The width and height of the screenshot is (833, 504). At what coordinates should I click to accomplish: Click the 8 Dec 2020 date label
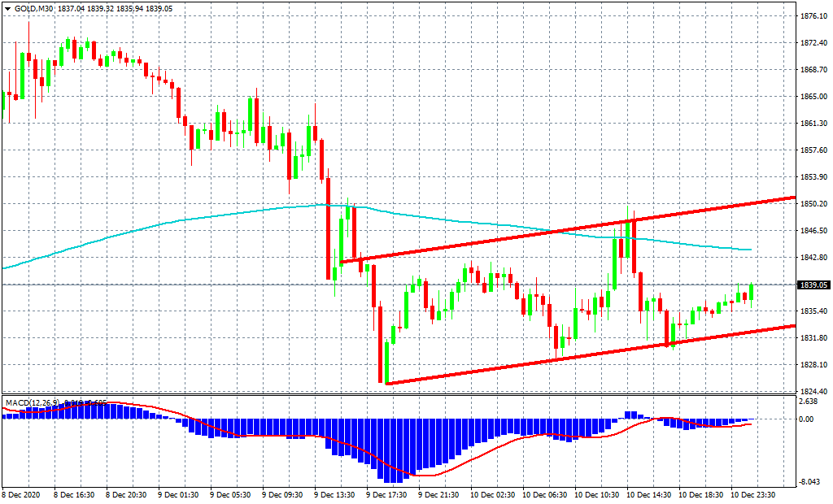(x=20, y=493)
